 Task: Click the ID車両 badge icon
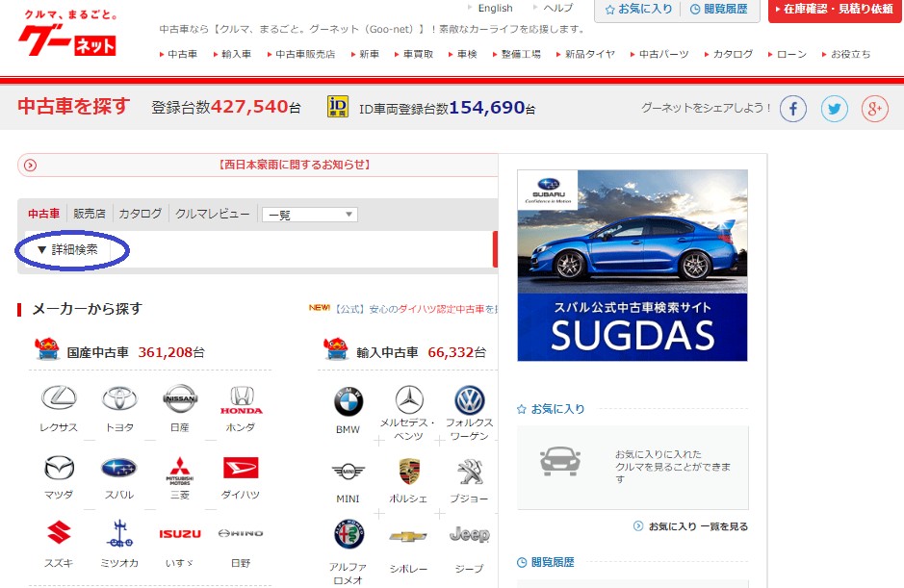337,107
